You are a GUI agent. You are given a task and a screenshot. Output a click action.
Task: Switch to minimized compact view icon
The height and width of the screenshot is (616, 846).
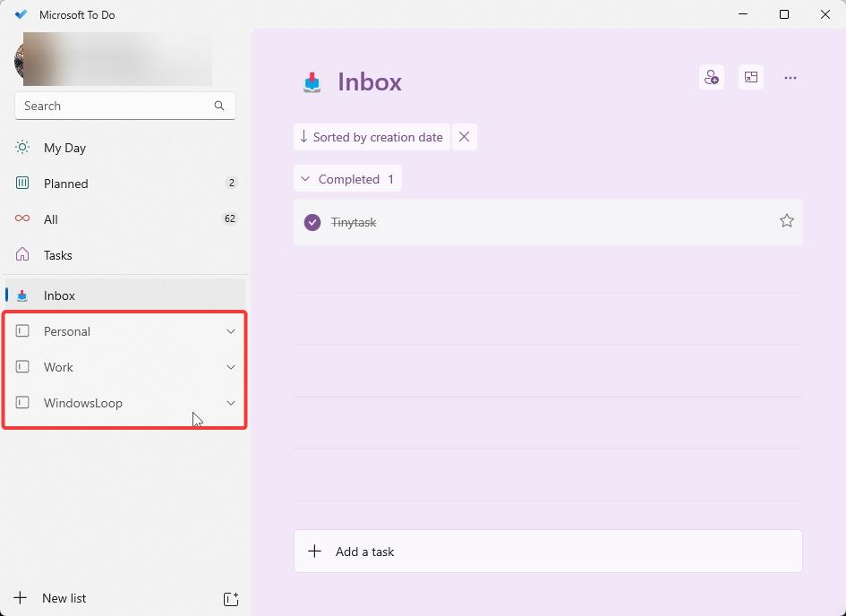(x=751, y=78)
